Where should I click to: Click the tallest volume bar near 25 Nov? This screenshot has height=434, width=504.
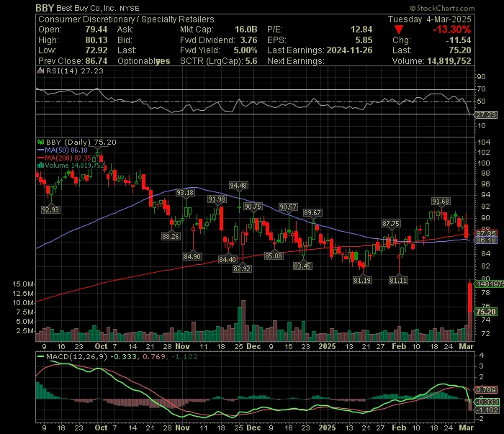tap(243, 320)
